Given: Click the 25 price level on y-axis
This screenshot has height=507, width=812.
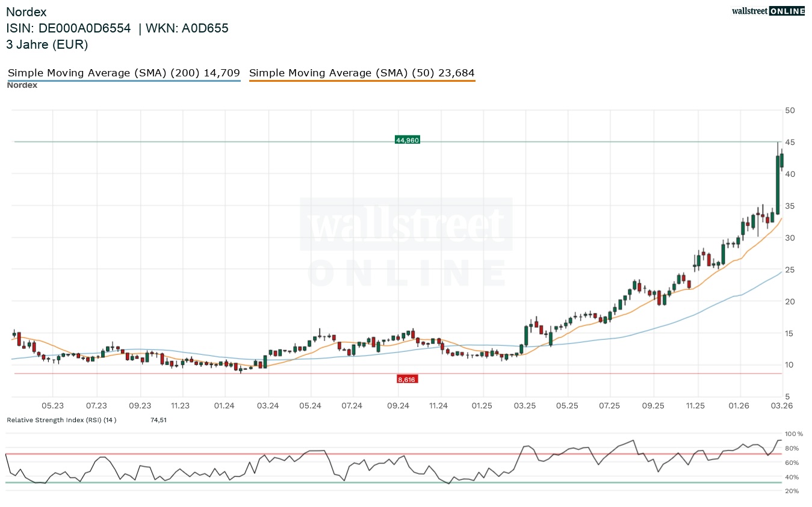Looking at the screenshot, I should coord(790,269).
